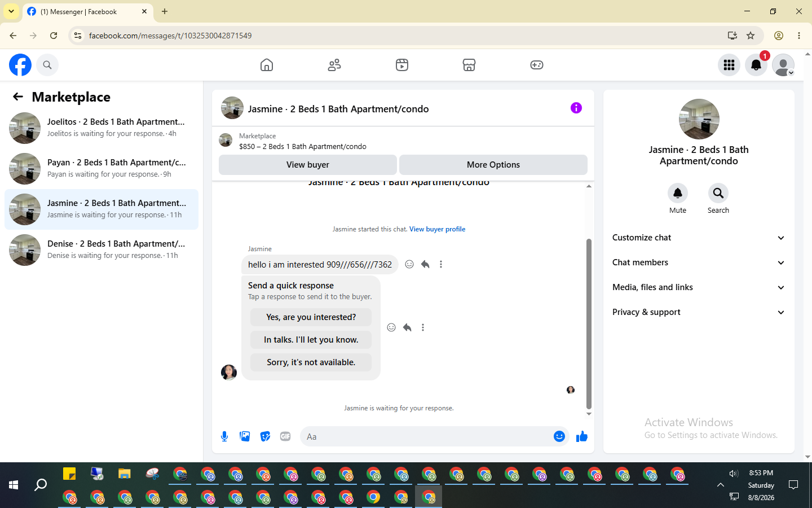812x508 pixels.
Task: Open the $850 listing Marketplace banner
Action: 403,141
